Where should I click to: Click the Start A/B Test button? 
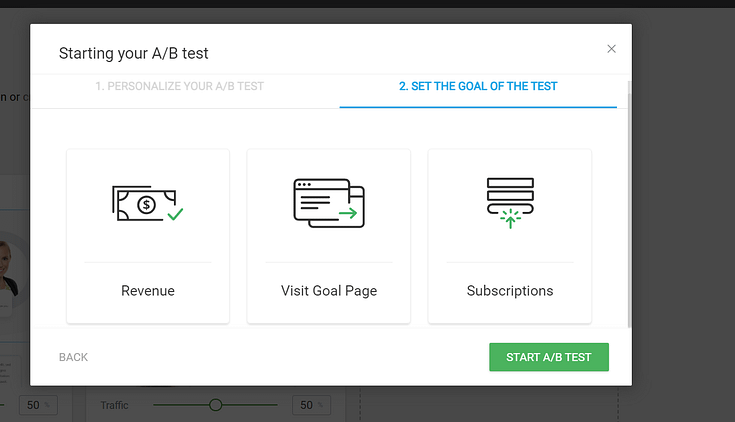(x=549, y=357)
